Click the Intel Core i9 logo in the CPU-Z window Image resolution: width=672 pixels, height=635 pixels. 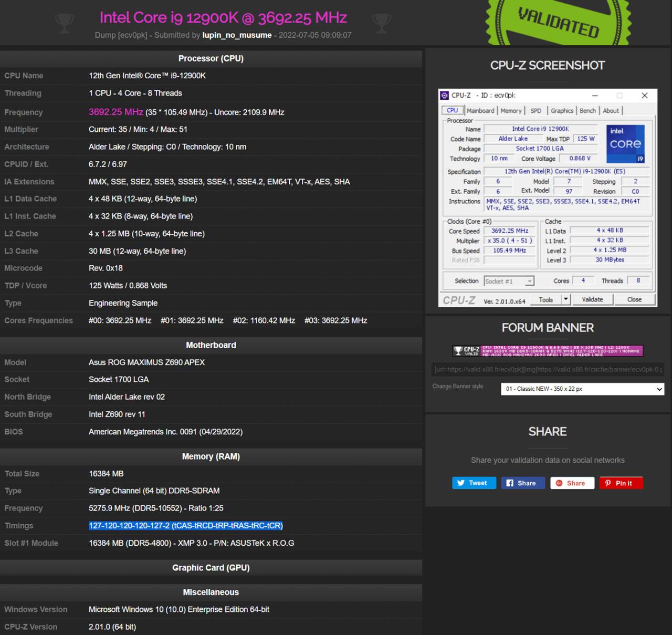coord(625,143)
